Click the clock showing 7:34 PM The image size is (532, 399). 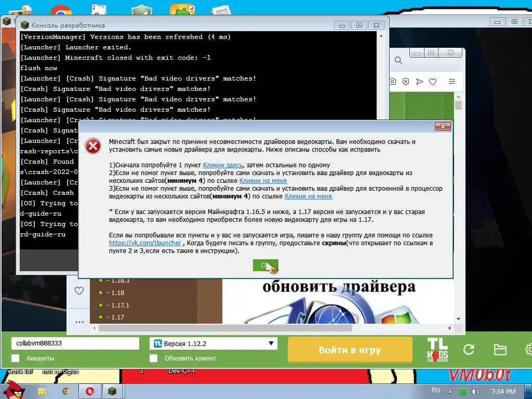point(503,392)
